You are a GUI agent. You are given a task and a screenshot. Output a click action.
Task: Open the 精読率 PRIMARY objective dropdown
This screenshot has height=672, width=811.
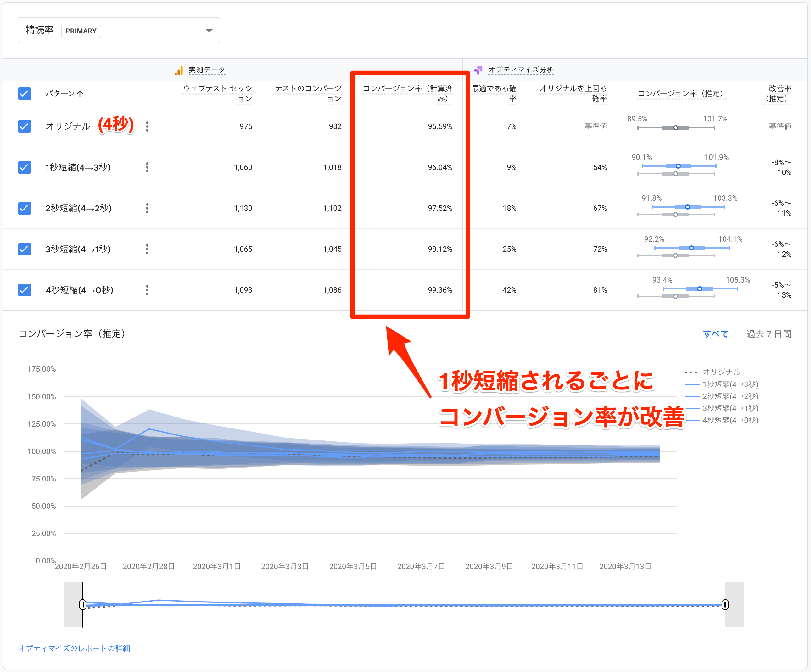click(x=119, y=30)
